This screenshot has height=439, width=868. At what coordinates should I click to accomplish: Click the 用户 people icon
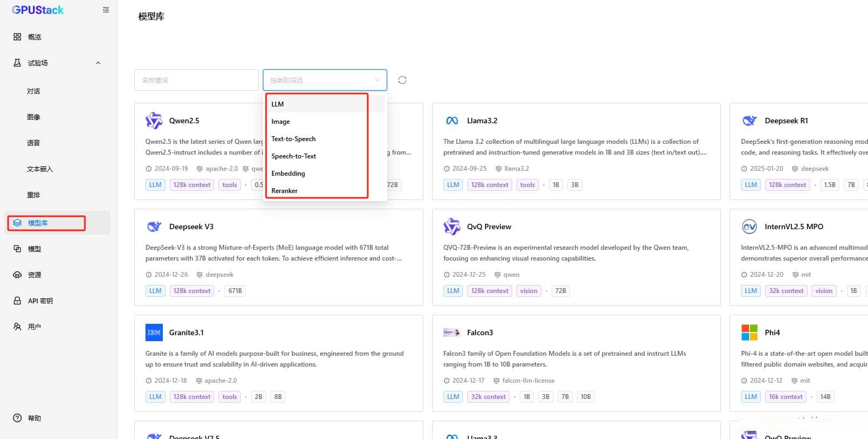(17, 327)
